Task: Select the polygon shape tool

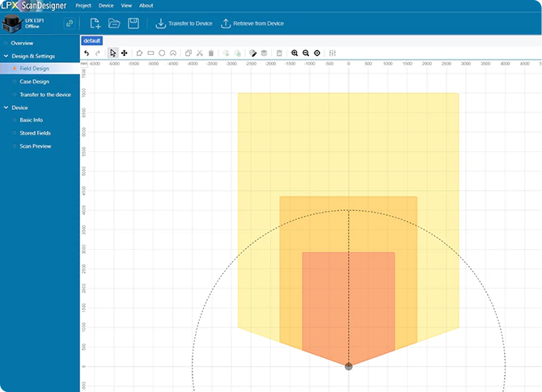Action: [x=139, y=53]
